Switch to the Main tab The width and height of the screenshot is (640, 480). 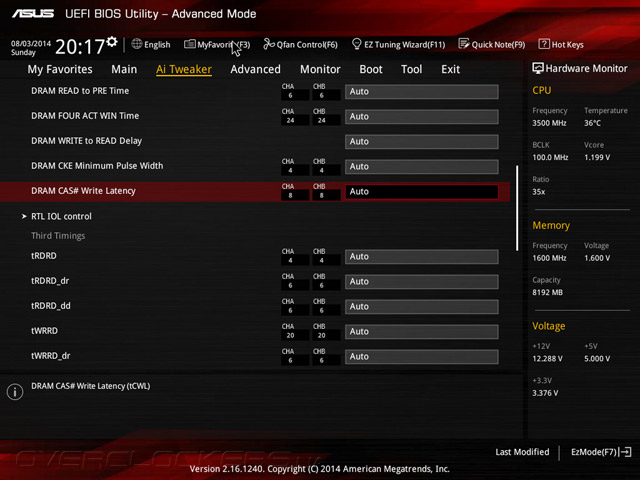click(124, 69)
